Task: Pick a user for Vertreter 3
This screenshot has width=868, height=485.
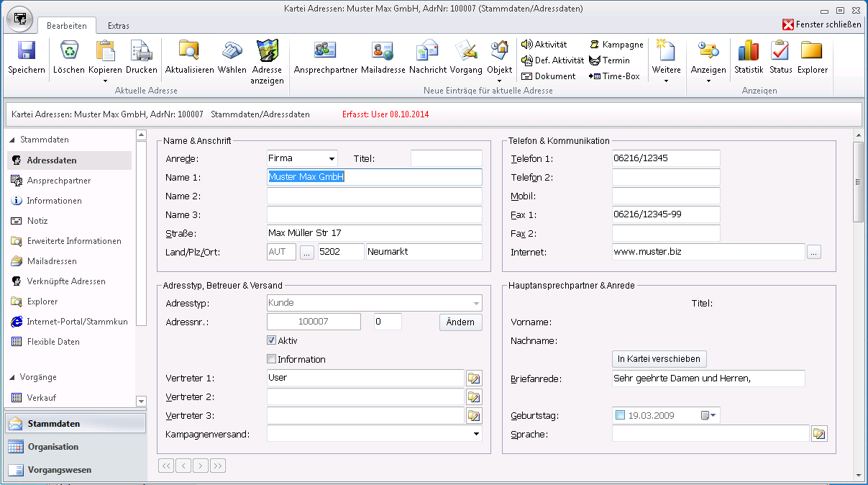Action: coord(474,416)
